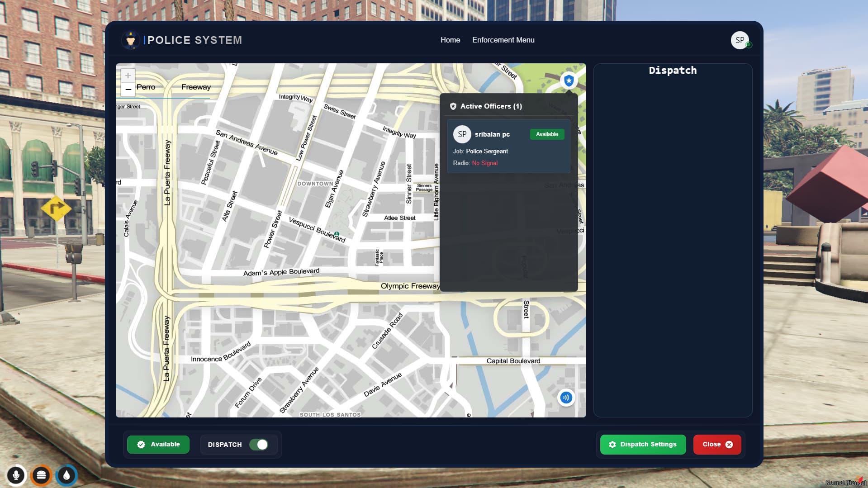Zoom out using the map minus control
This screenshot has height=488, width=868.
[x=128, y=90]
